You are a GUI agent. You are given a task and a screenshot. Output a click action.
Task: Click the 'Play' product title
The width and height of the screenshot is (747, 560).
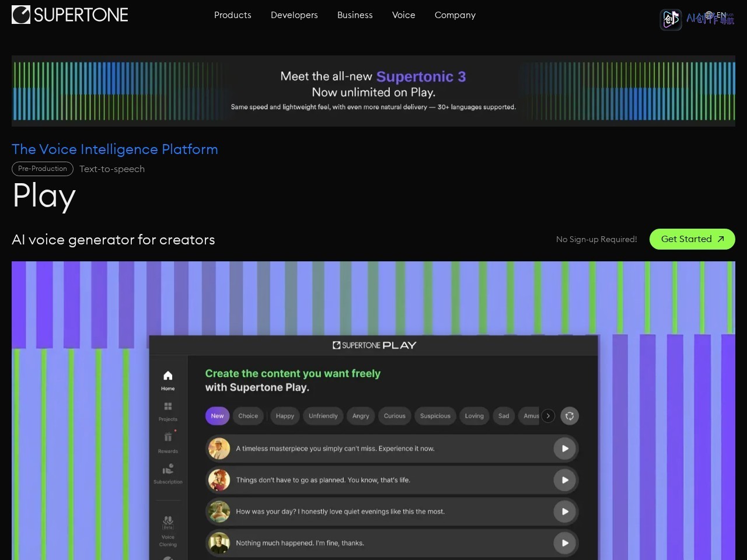44,197
